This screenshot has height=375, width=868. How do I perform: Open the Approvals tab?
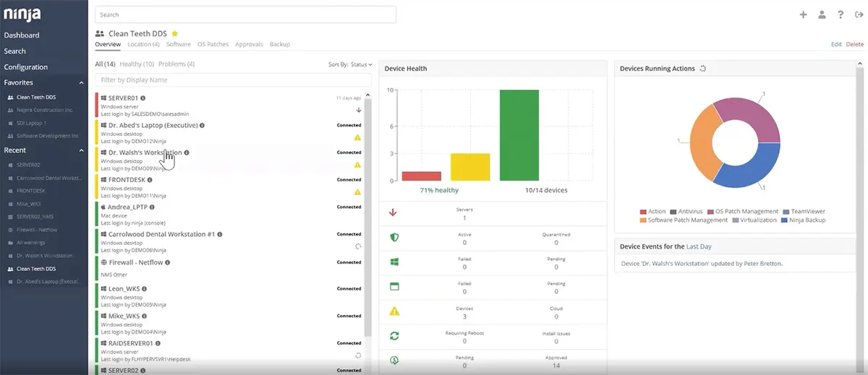[249, 44]
